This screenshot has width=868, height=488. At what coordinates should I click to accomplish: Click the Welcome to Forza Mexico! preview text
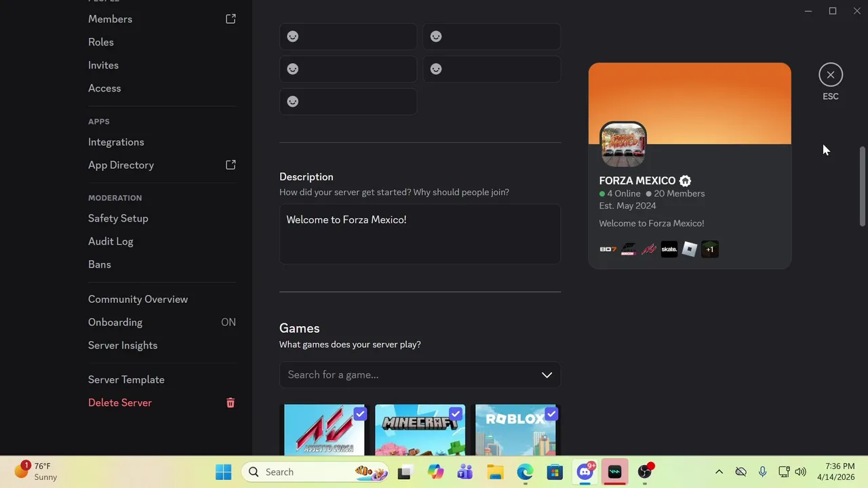pyautogui.click(x=652, y=224)
